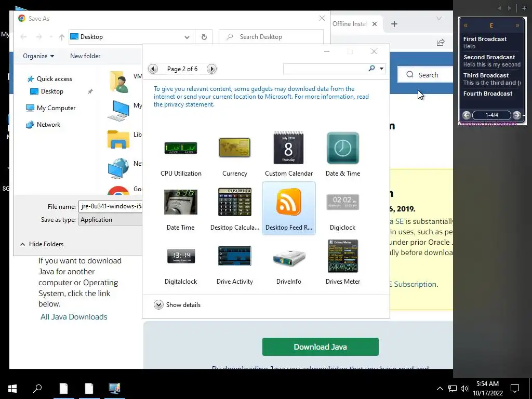Select the Desktop Feed Reader gadget
532x399 pixels.
tap(289, 208)
